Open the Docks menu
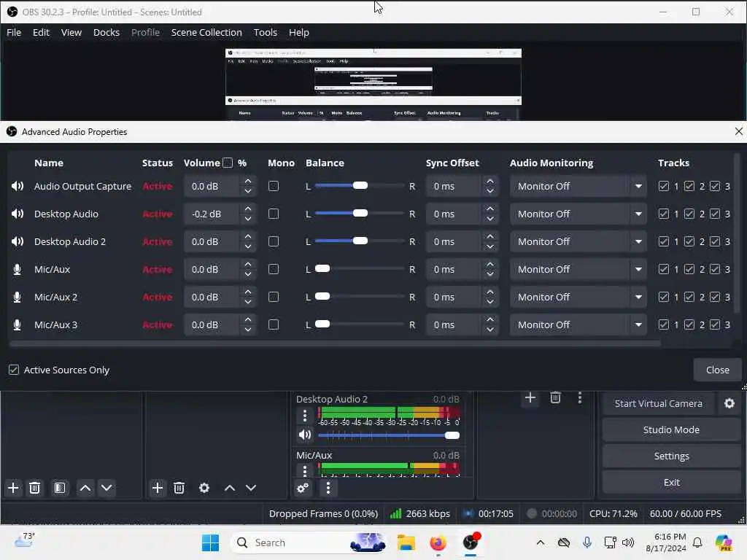 [107, 32]
